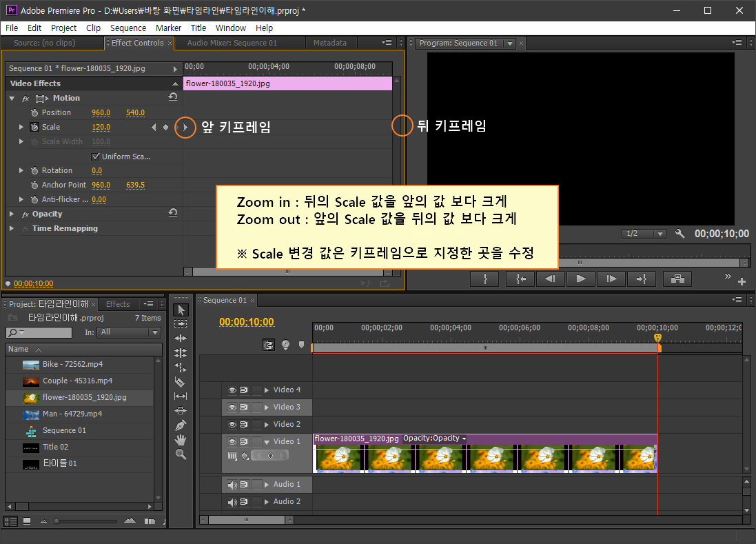Expand the Scale property
Screen dimensions: 756x544
click(x=21, y=127)
